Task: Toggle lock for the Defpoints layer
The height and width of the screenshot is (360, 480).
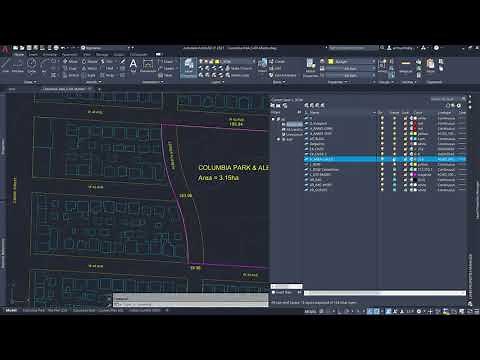Action: [405, 144]
